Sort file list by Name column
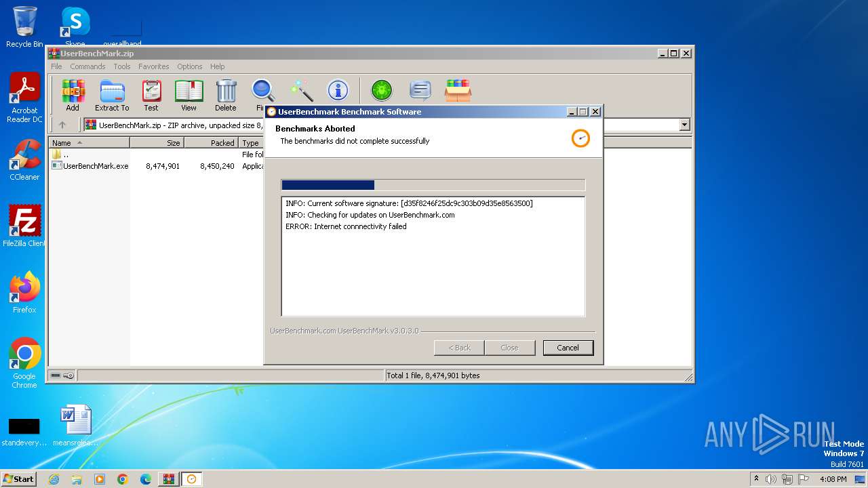The width and height of the screenshot is (868, 488). (x=89, y=143)
